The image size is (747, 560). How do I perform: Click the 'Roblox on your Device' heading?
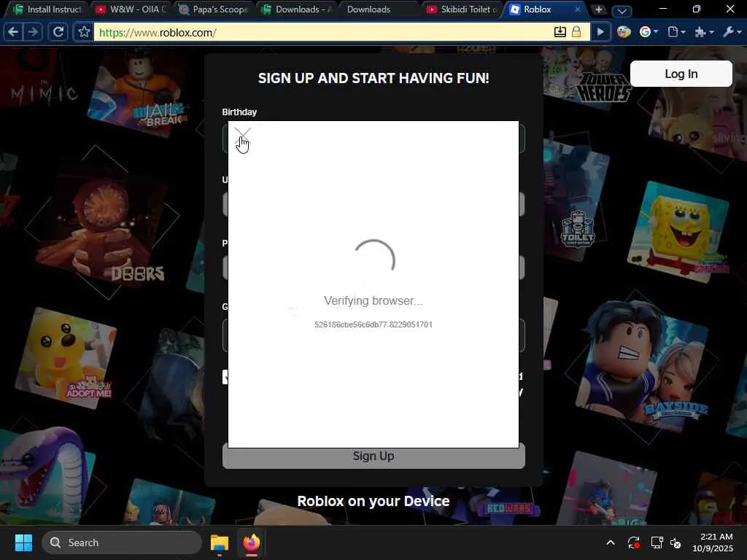[x=373, y=501]
